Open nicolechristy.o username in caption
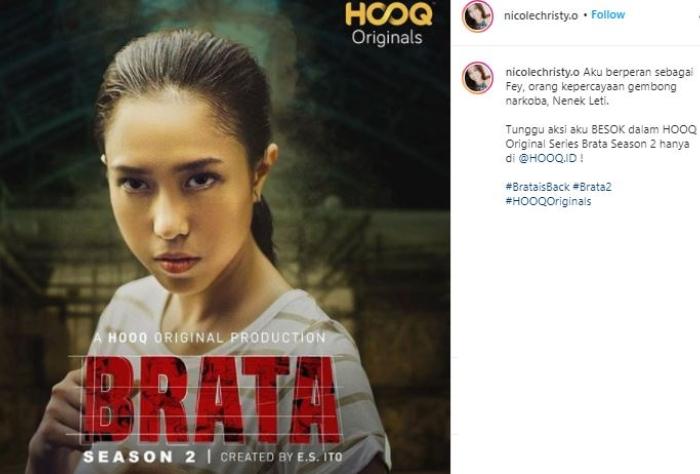The image size is (700, 474). coord(542,72)
